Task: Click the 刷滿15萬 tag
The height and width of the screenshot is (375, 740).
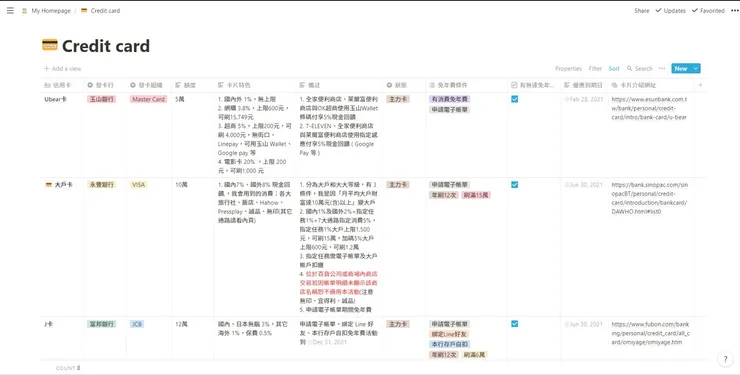Action: point(476,195)
